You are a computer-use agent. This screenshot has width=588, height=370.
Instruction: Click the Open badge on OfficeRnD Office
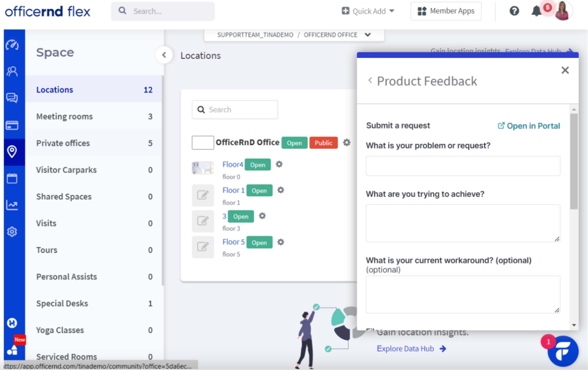coord(294,143)
